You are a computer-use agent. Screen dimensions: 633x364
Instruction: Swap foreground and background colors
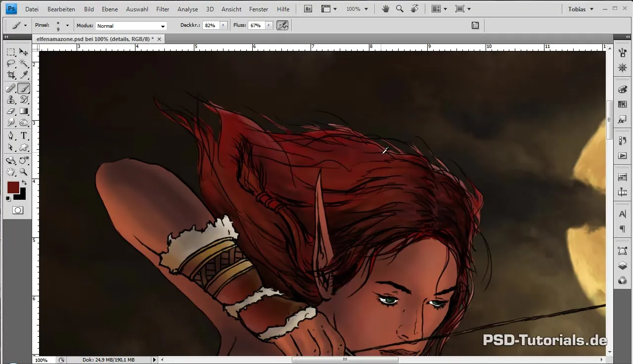24,183
